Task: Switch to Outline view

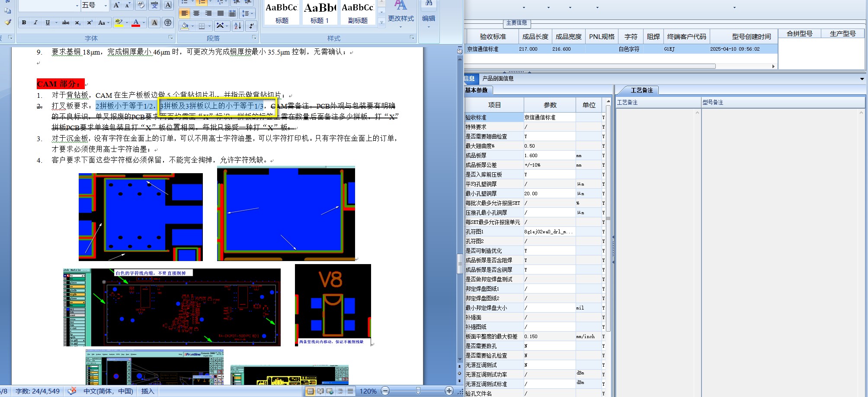Action: pos(340,391)
